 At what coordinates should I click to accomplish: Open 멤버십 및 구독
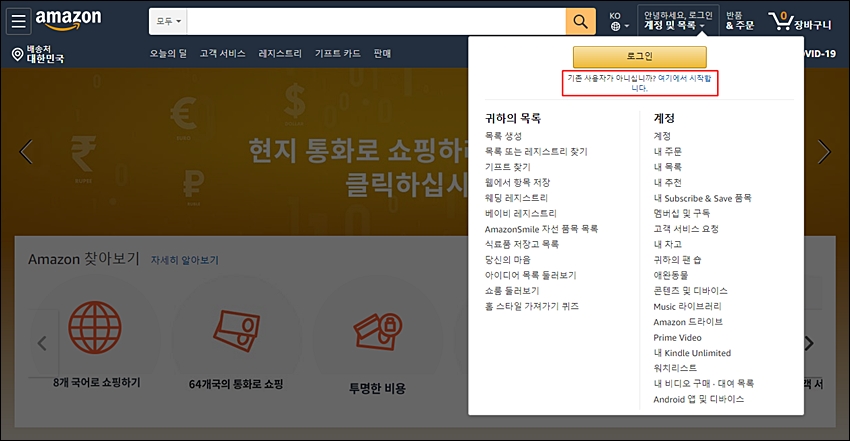coord(681,213)
